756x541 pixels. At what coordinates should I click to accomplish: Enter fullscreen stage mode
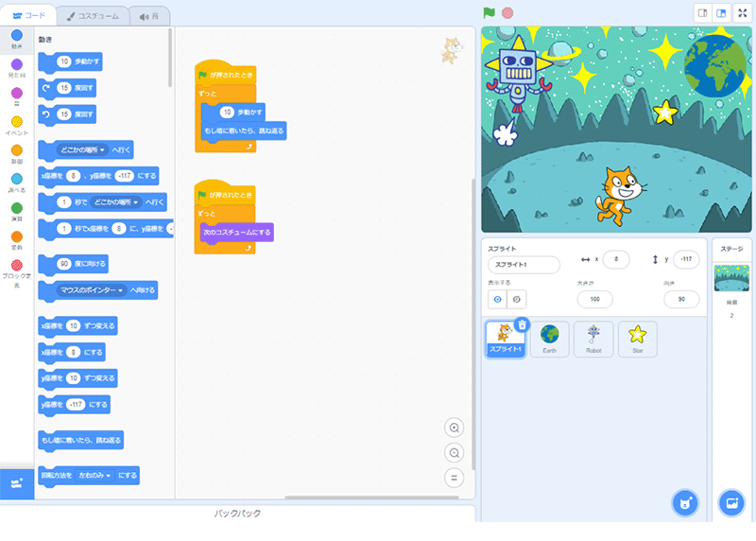tap(741, 13)
